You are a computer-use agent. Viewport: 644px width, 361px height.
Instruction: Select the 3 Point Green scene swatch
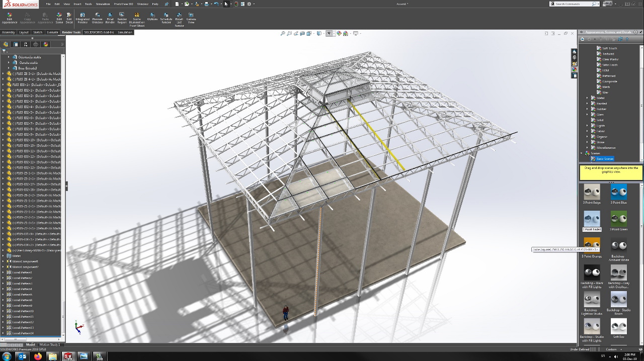[x=618, y=219]
